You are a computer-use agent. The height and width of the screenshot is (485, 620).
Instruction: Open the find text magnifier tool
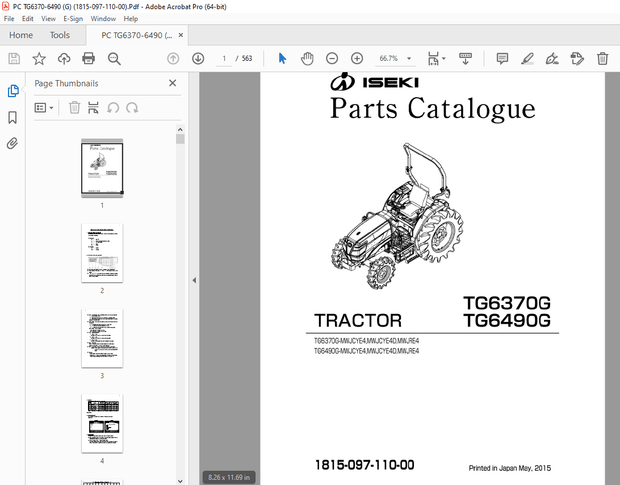(x=114, y=59)
